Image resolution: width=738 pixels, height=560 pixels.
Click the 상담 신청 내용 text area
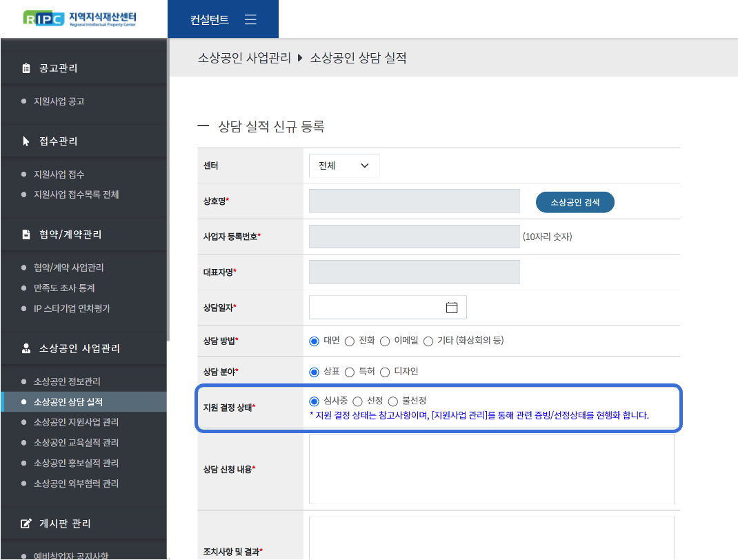(x=491, y=469)
